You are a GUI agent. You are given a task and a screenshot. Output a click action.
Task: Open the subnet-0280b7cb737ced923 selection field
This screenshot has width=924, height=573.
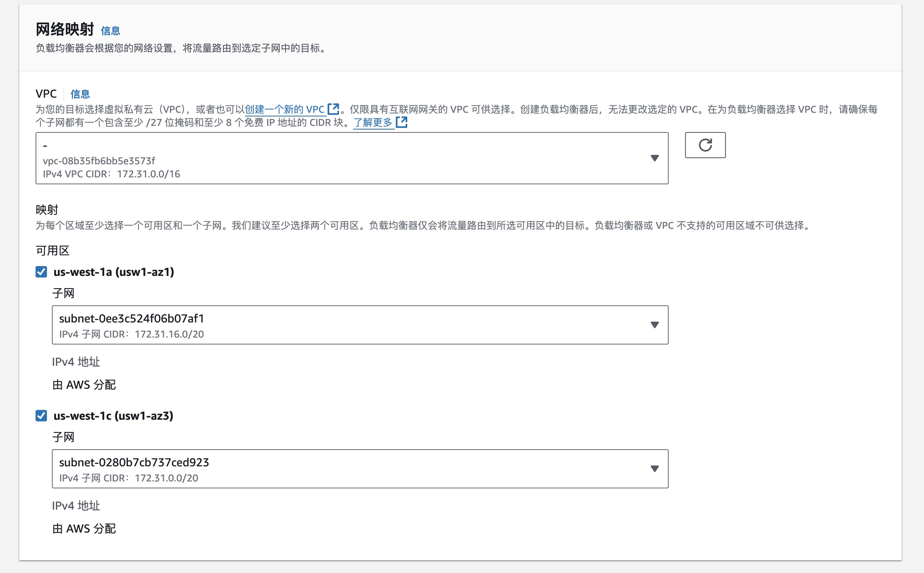point(327,469)
